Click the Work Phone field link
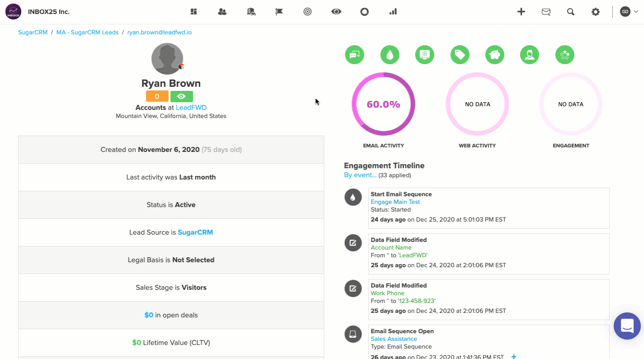 [x=387, y=293]
